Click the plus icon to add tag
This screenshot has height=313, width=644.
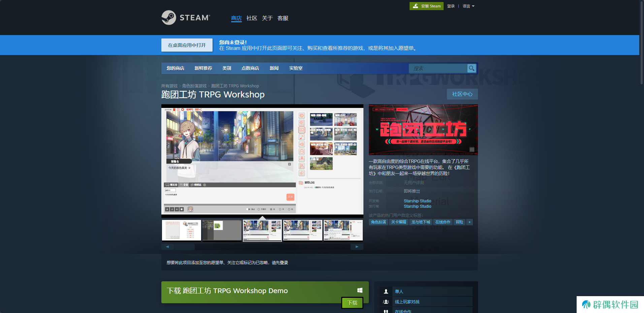[x=470, y=222]
